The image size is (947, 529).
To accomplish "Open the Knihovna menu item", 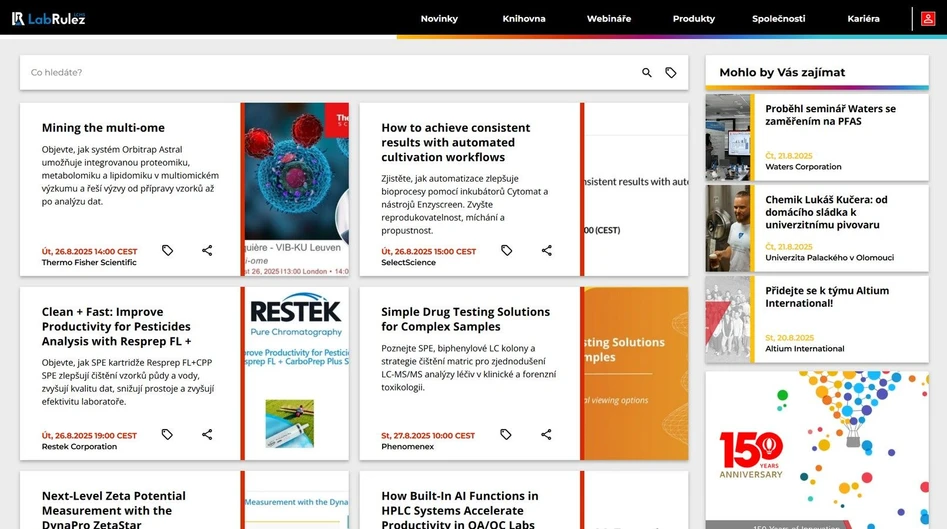I will [x=524, y=19].
